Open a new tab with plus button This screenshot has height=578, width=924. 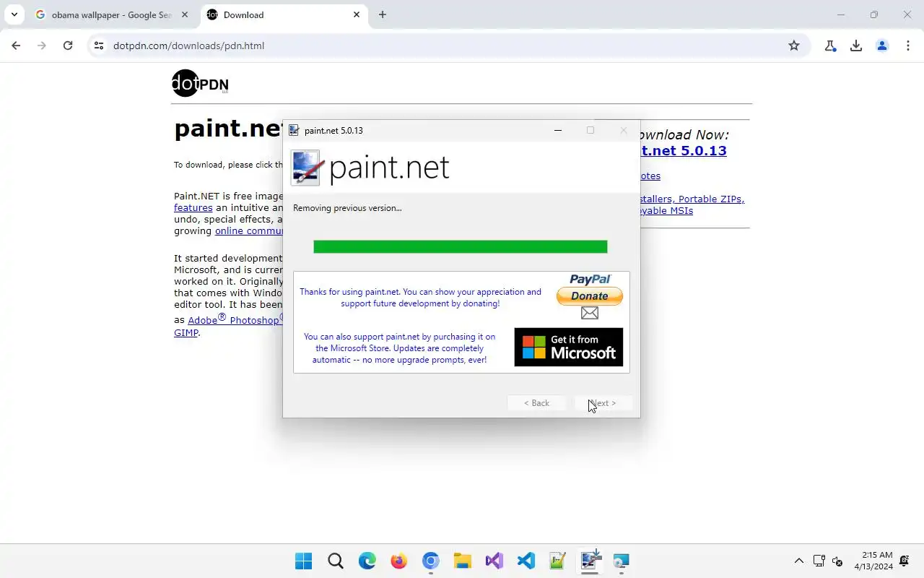tap(383, 14)
